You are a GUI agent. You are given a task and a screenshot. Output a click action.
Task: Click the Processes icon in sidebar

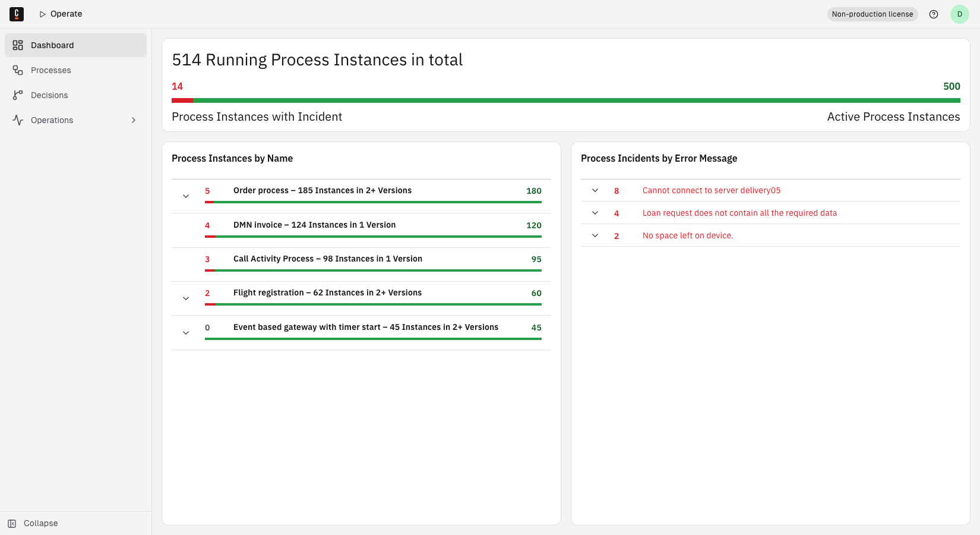click(18, 70)
